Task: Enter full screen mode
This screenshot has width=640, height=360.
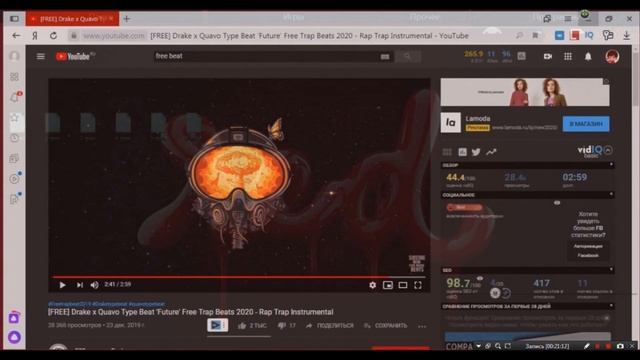Action: (x=418, y=285)
